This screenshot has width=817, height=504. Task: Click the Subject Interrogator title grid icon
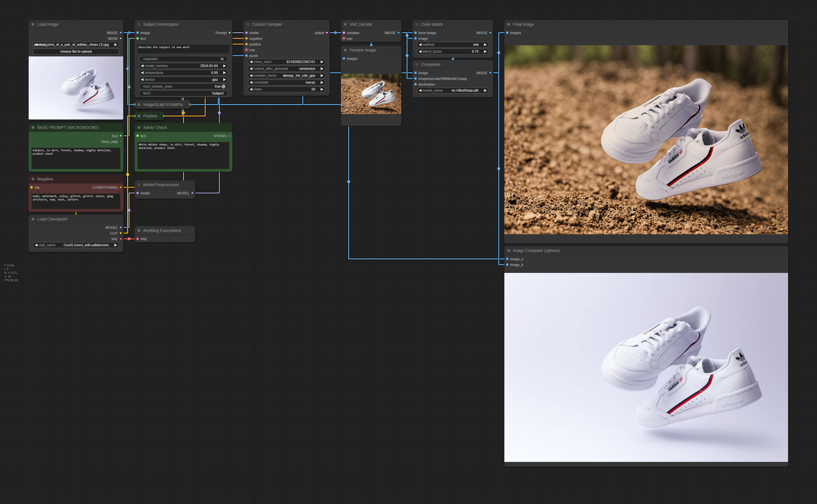[x=139, y=24]
